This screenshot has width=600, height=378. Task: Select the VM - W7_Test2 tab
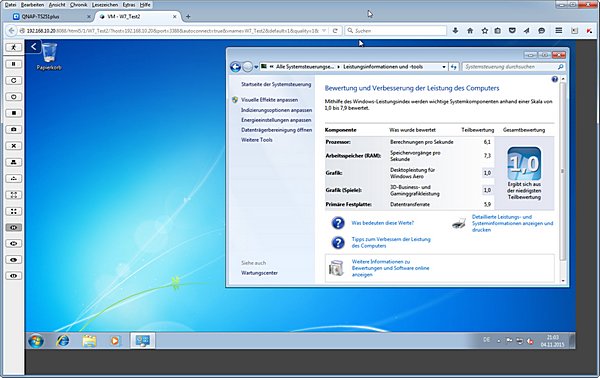[137, 16]
